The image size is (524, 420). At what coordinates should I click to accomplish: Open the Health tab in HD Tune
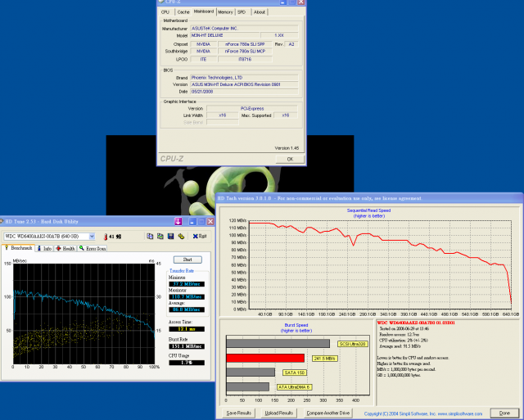tap(65, 249)
